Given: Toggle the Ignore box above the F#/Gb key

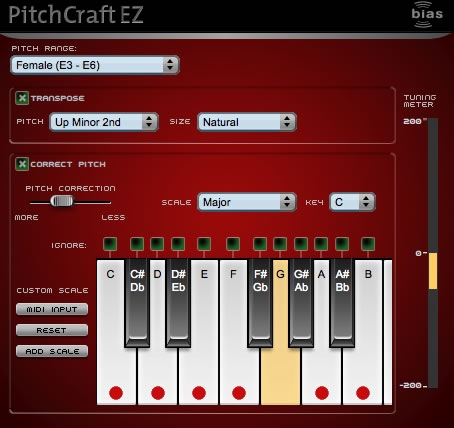Looking at the screenshot, I should click(260, 244).
